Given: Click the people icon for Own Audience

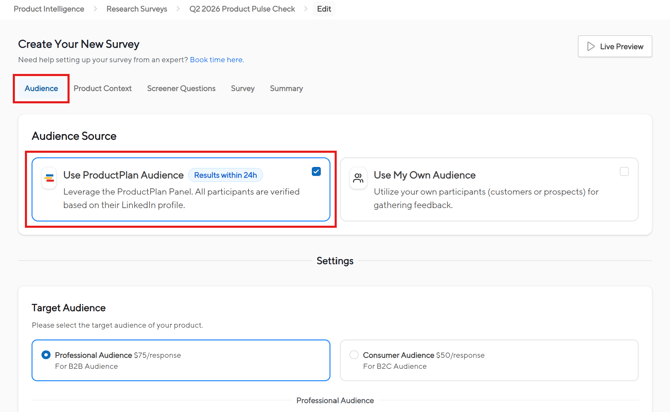Looking at the screenshot, I should (358, 178).
